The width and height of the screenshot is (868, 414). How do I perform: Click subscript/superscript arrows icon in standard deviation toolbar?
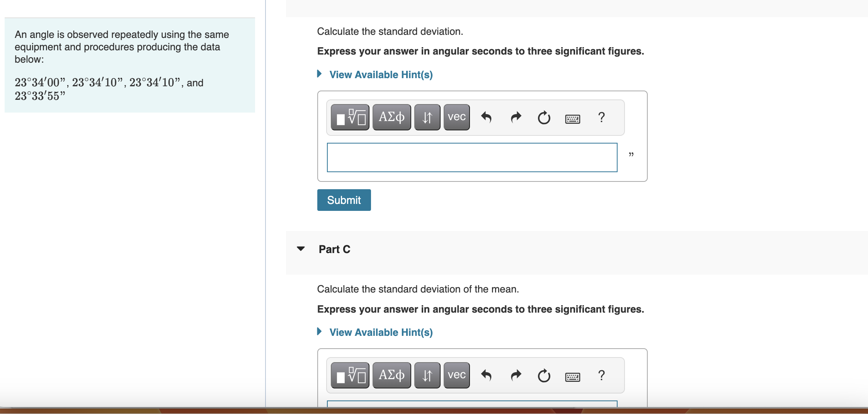coord(427,117)
